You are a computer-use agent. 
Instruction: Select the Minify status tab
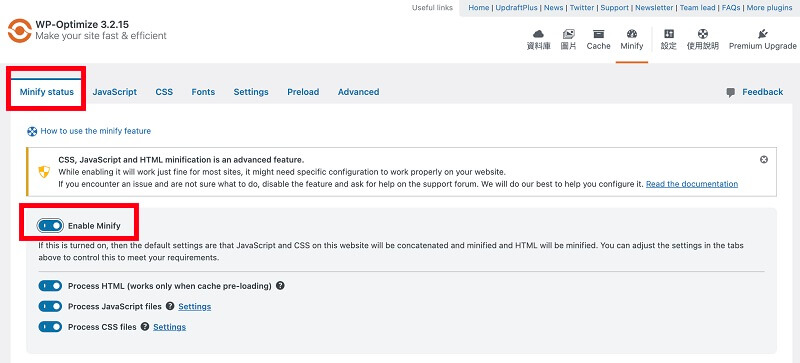click(47, 92)
